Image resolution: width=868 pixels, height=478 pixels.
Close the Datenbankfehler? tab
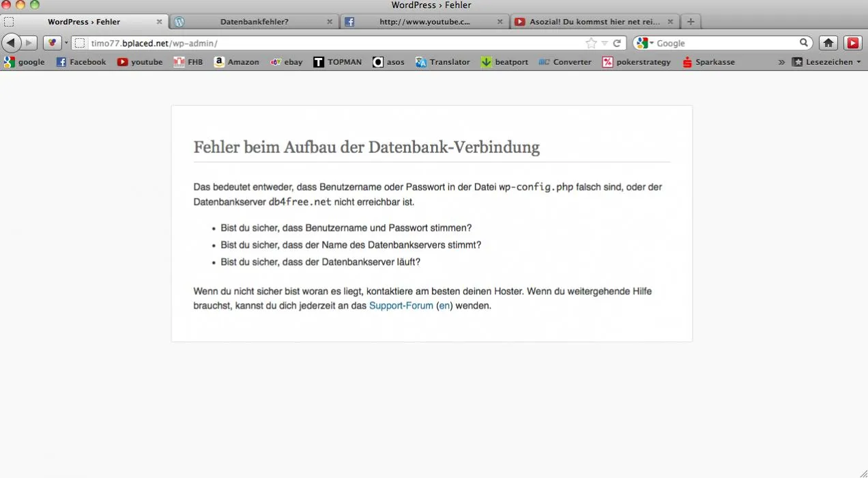[330, 22]
